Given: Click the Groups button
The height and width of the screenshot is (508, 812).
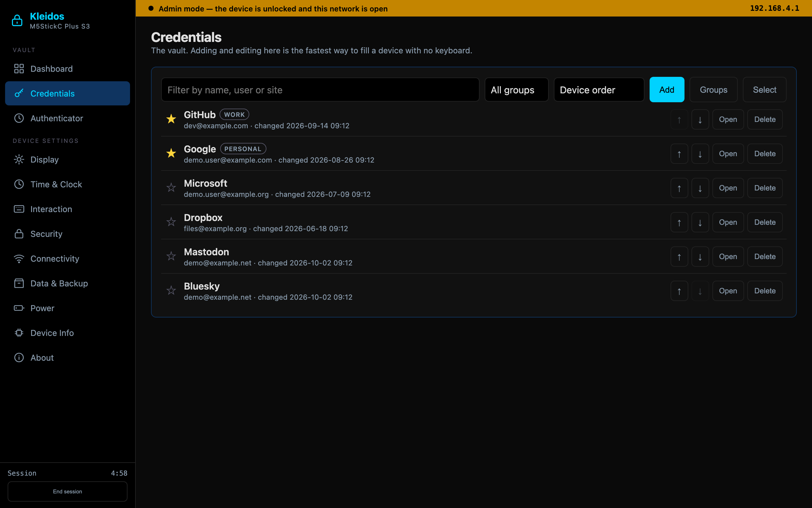Looking at the screenshot, I should click(x=713, y=90).
